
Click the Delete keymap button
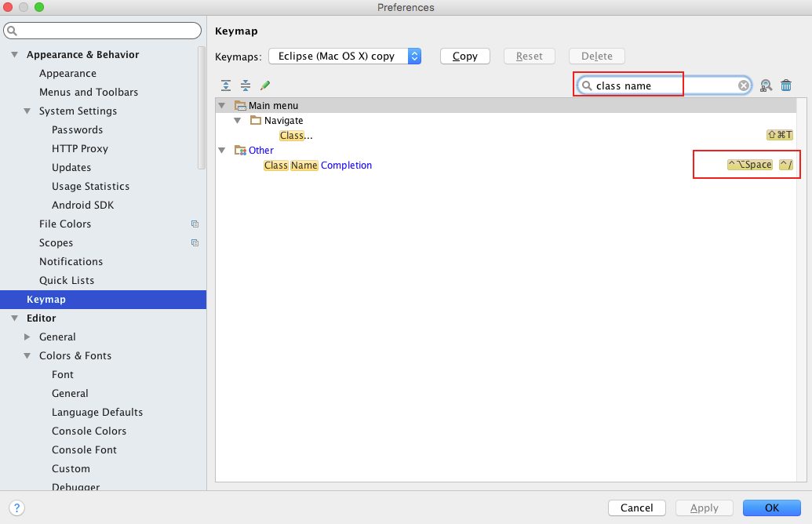point(596,56)
